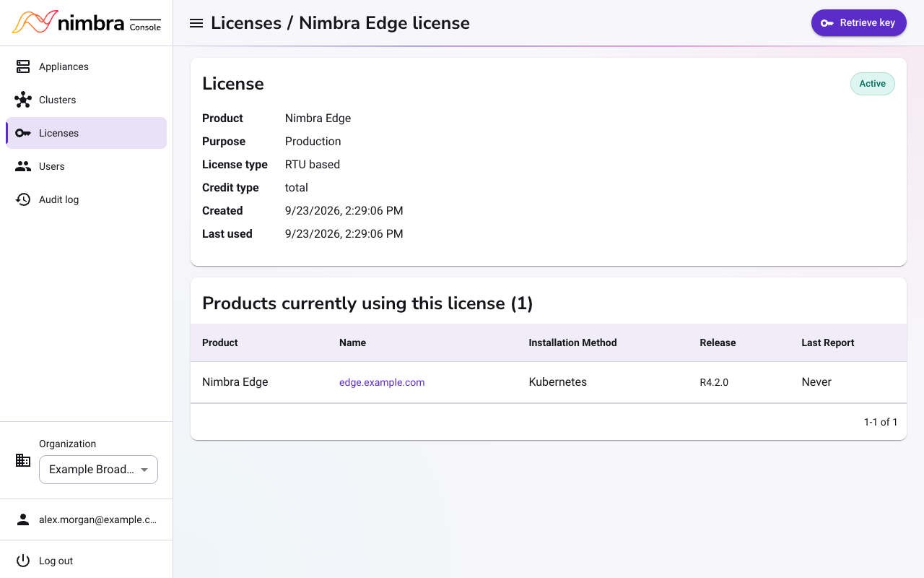
Task: Select Licenses in the sidebar
Action: click(x=87, y=133)
